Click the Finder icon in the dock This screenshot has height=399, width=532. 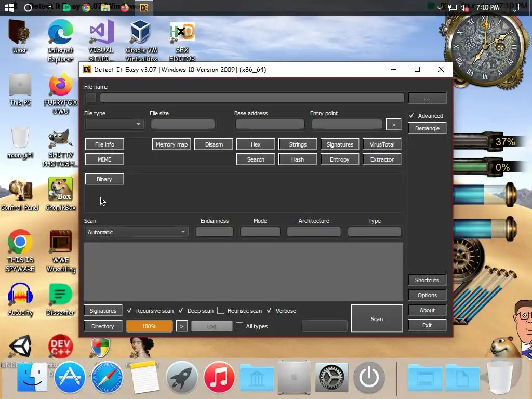pyautogui.click(x=32, y=377)
